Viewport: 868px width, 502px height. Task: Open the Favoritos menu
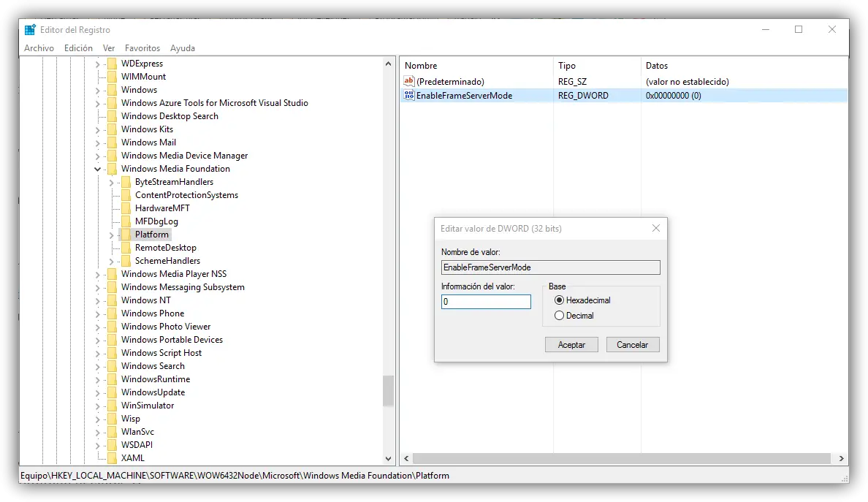[x=142, y=48]
